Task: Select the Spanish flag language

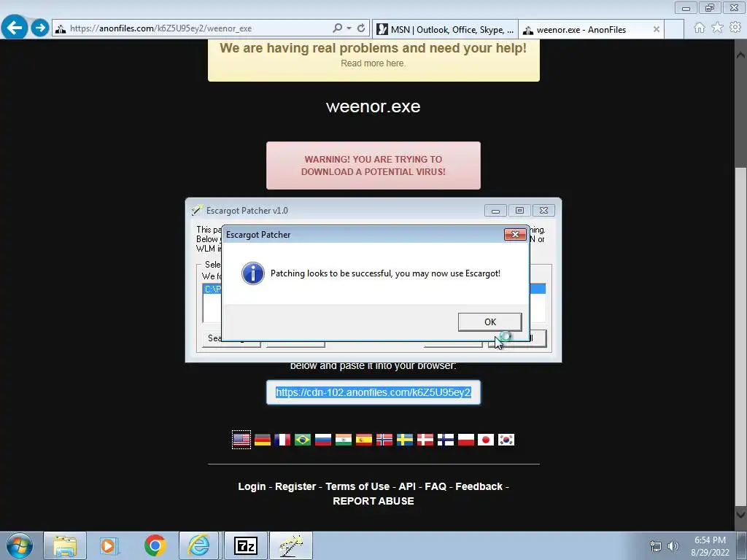Action: pyautogui.click(x=363, y=440)
